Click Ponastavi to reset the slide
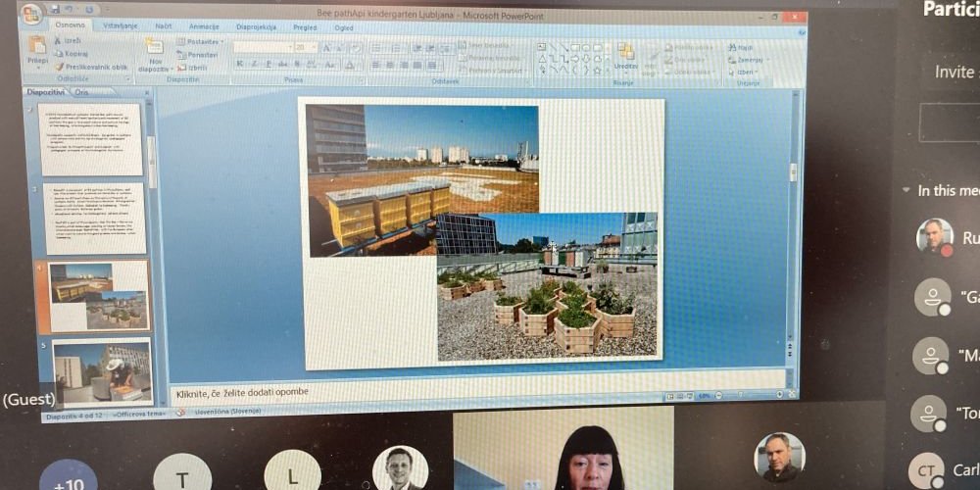Image resolution: width=980 pixels, height=490 pixels. (197, 55)
